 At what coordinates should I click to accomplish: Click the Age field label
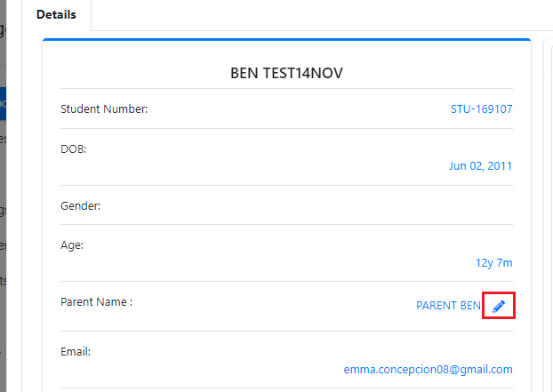tap(72, 245)
